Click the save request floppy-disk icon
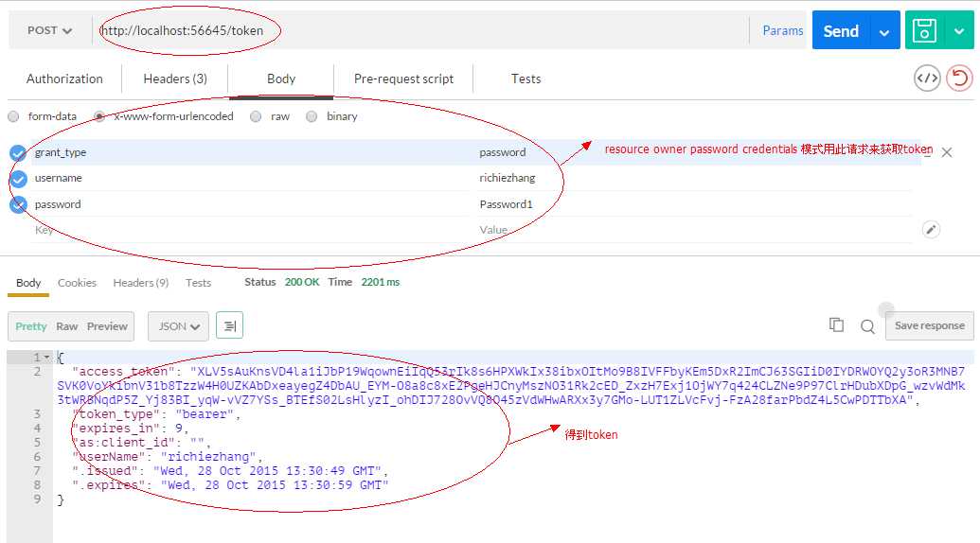The height and width of the screenshot is (543, 980). point(924,30)
